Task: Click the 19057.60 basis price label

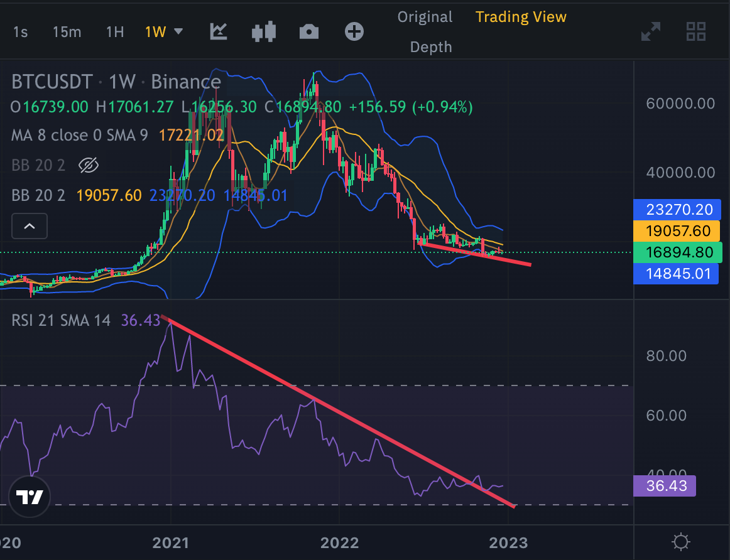Action: [x=677, y=230]
